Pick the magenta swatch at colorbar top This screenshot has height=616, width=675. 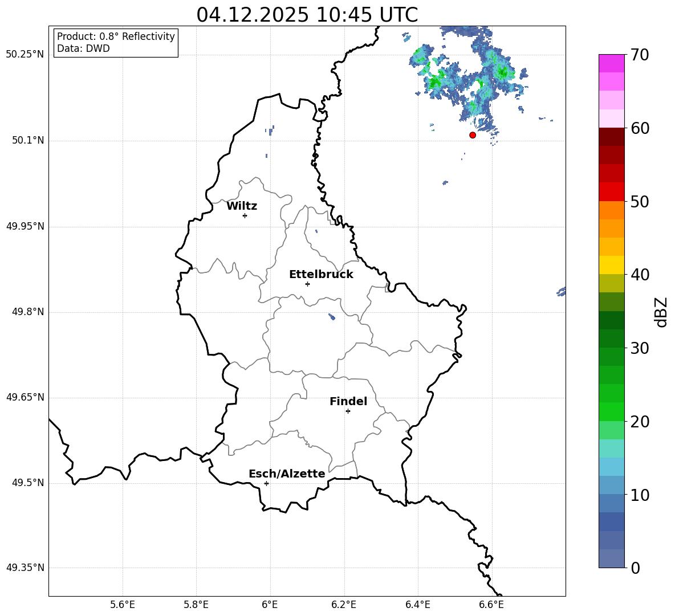pos(611,63)
